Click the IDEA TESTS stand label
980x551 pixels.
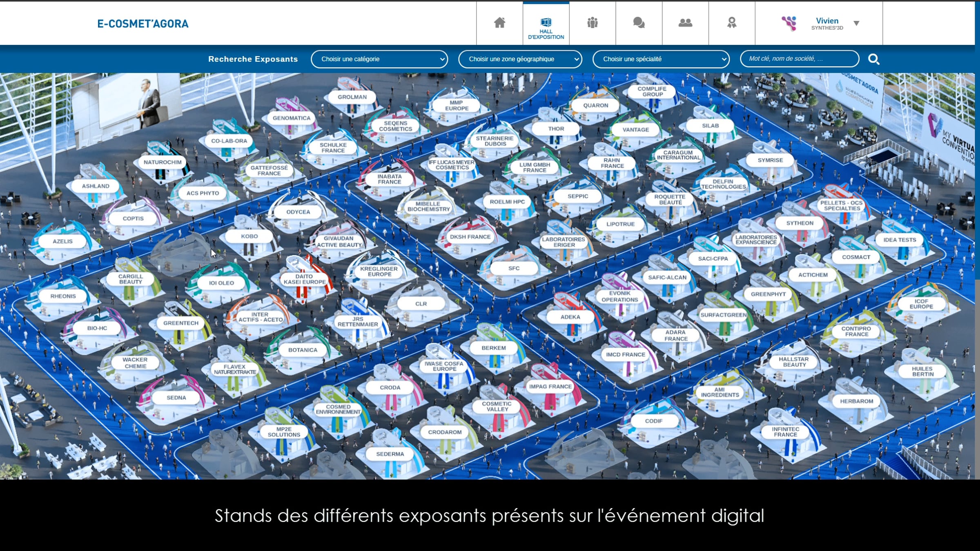[900, 240]
